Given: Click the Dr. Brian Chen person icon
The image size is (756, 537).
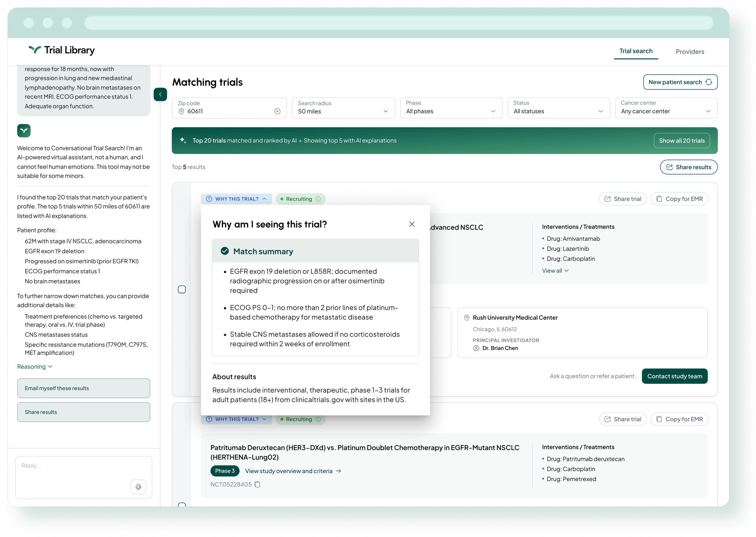Looking at the screenshot, I should (476, 348).
